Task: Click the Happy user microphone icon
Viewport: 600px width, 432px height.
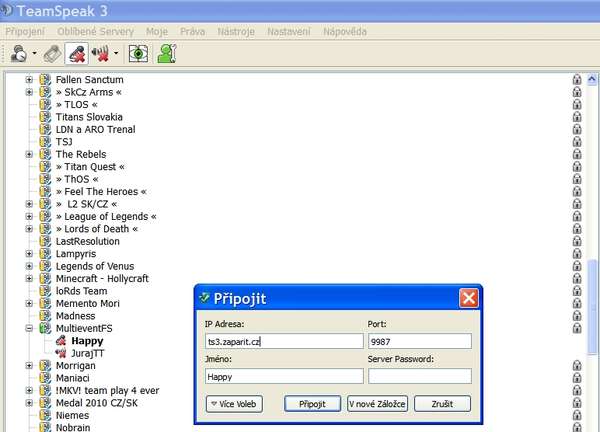Action: tap(61, 341)
